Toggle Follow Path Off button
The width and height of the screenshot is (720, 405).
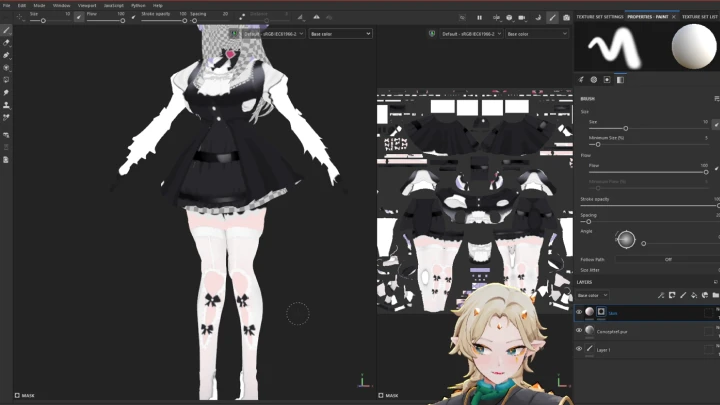pos(667,259)
